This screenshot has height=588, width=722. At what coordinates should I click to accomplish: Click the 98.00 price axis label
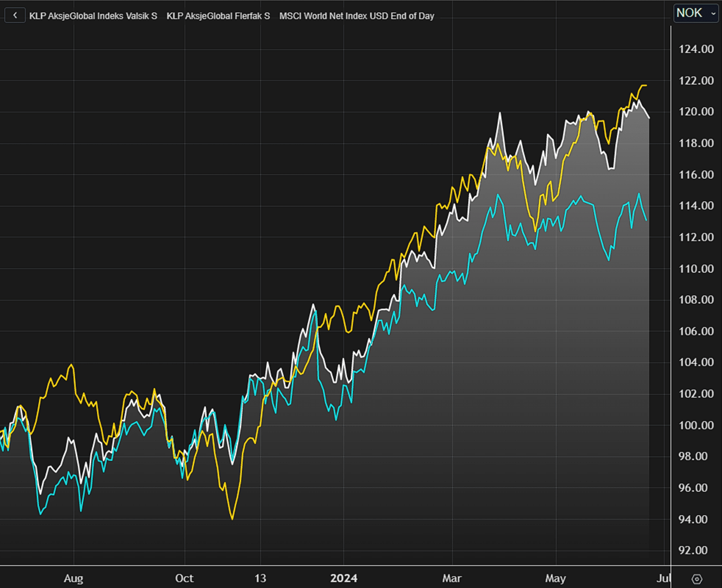[x=693, y=456]
